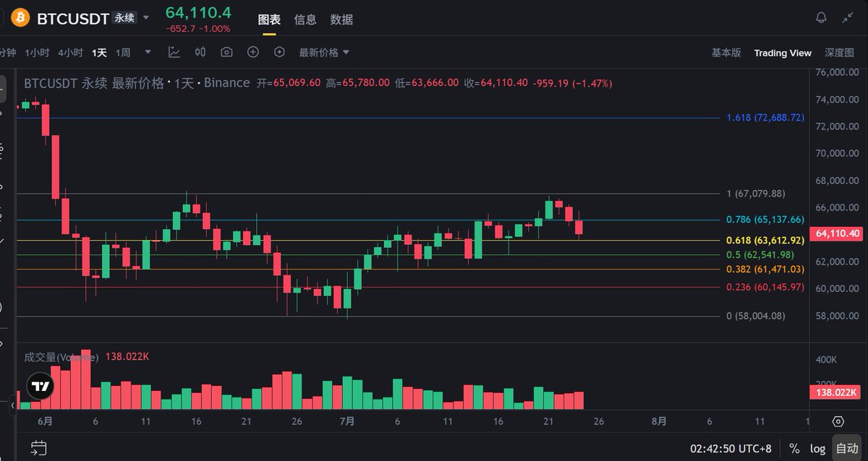The width and height of the screenshot is (868, 461).
Task: Click the 6月 label on time axis
Action: 45,421
